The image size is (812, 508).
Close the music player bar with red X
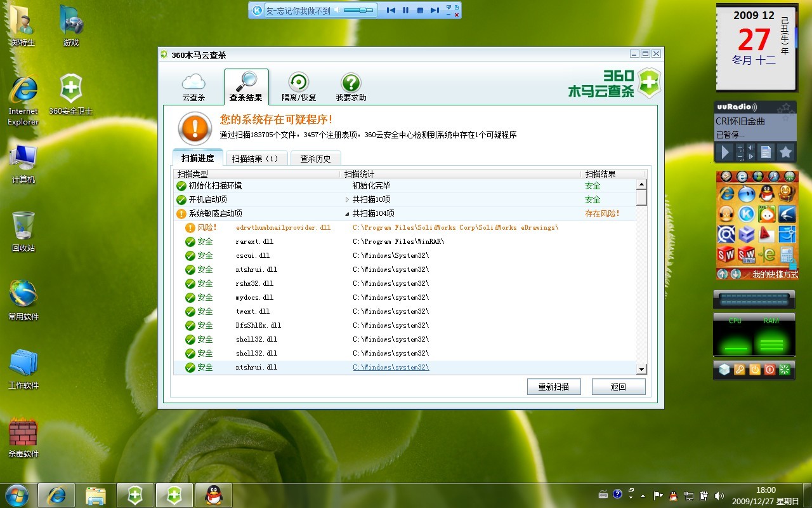[x=456, y=14]
